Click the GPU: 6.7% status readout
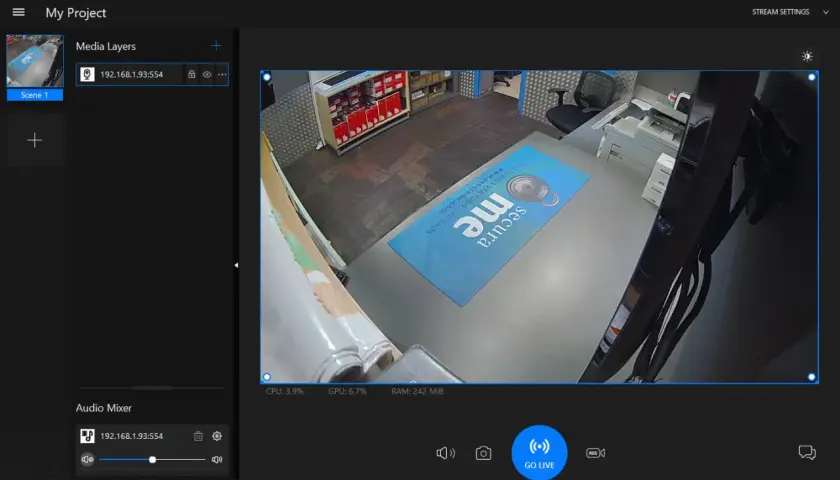840x480 pixels. pos(347,392)
